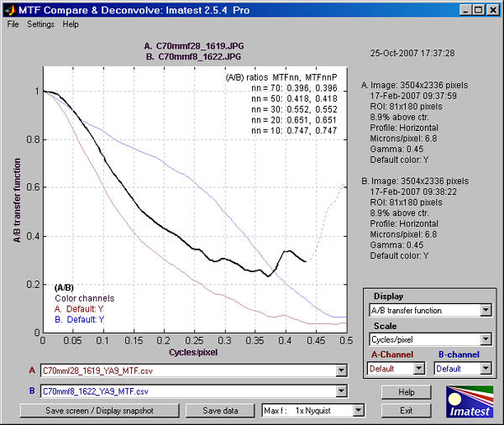Click the Imatest logo
Viewport: 504px width, 425px height.
point(470,401)
